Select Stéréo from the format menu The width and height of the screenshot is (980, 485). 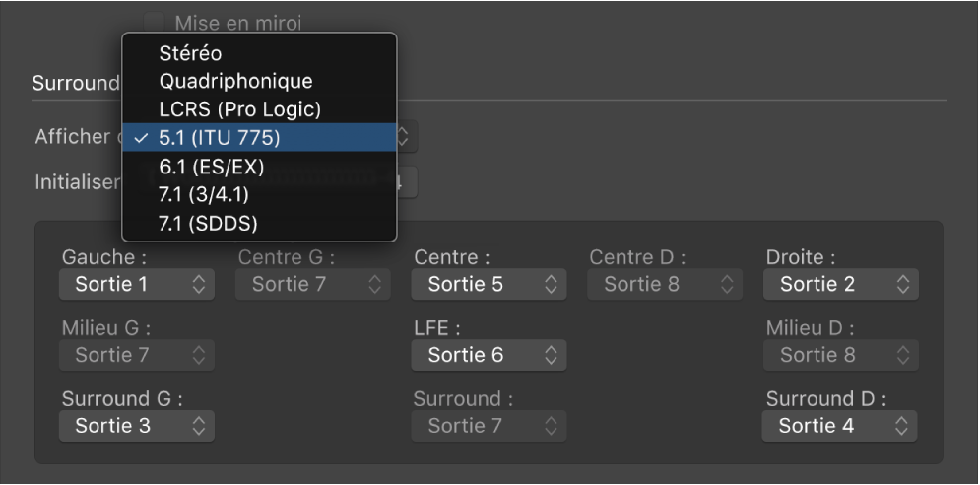[x=190, y=54]
